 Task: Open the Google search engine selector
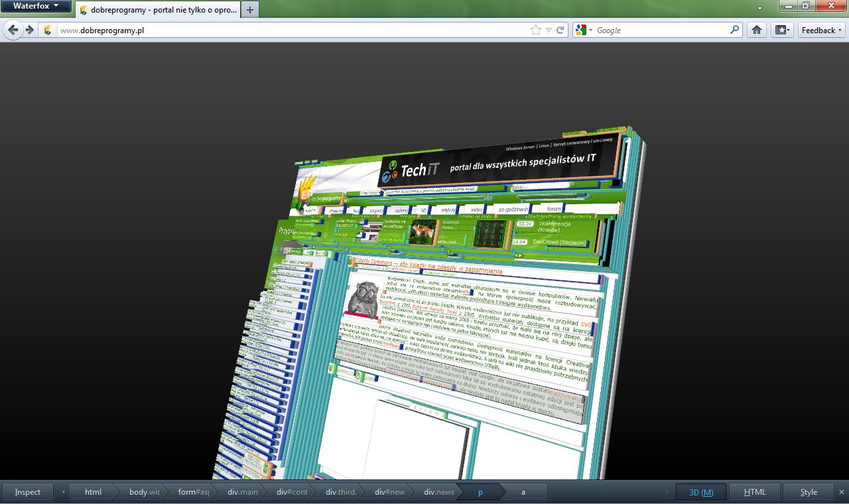(x=583, y=30)
